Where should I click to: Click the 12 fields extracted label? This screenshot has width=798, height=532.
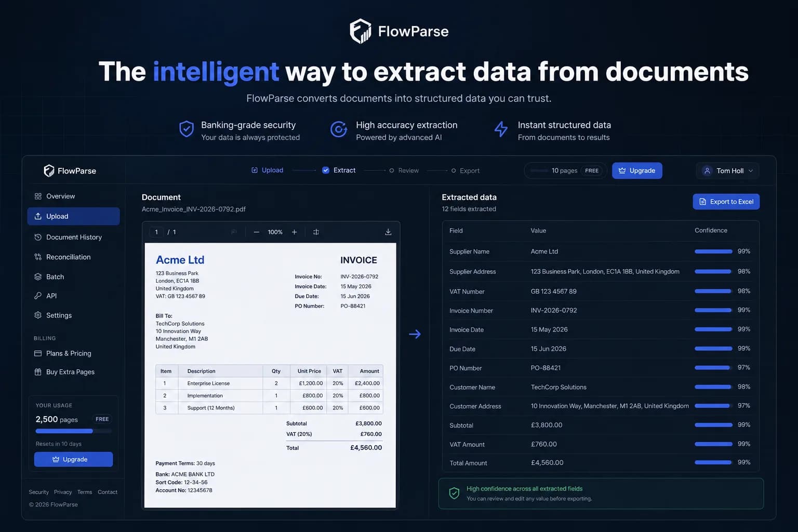[469, 209]
